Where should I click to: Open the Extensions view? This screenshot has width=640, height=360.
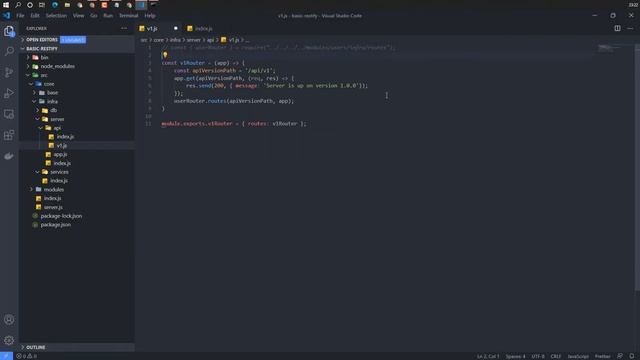9,135
